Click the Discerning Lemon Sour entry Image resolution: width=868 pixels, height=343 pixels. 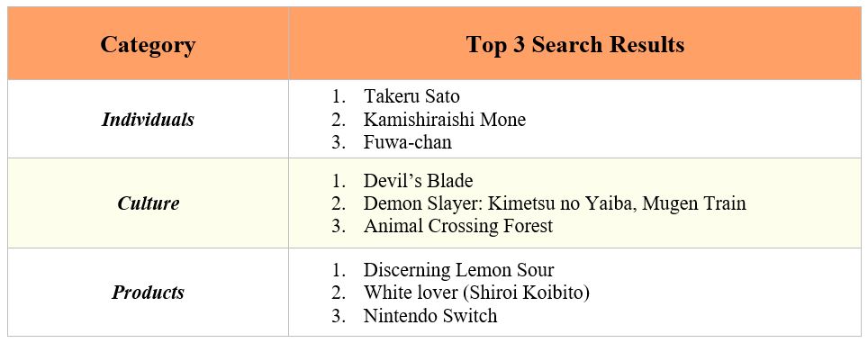pyautogui.click(x=458, y=270)
